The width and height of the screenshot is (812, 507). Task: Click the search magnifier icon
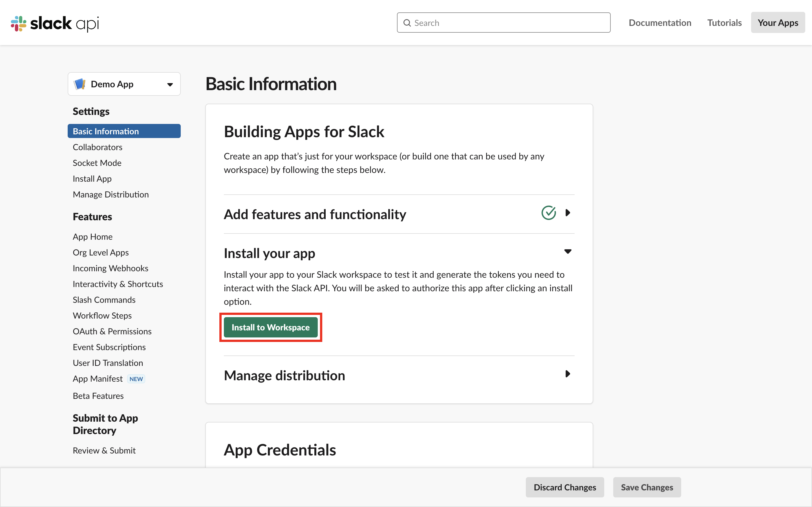[407, 23]
